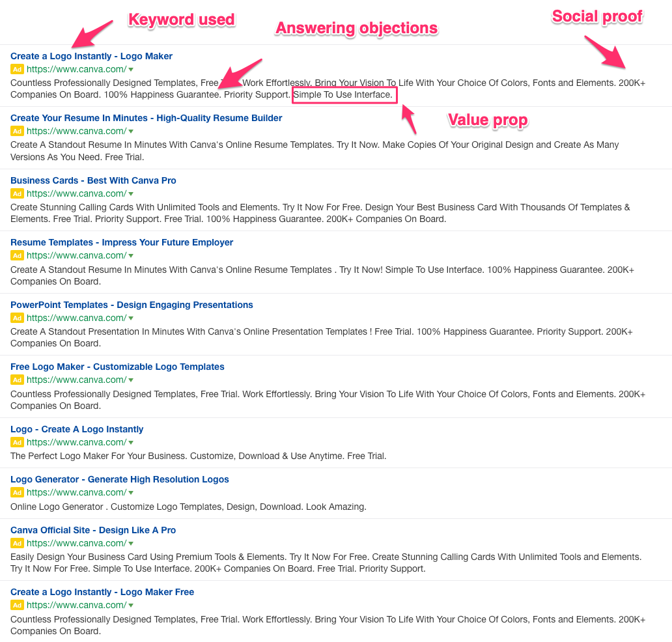Click 'Versions As You Need. Free Trial.' text
Viewport: 672px width, 642px height.
77,157
